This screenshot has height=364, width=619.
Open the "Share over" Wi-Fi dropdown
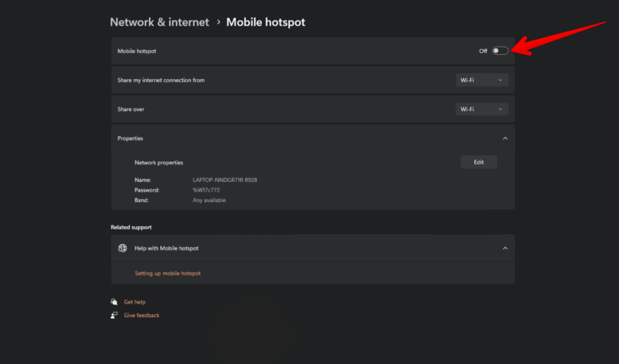pyautogui.click(x=482, y=110)
